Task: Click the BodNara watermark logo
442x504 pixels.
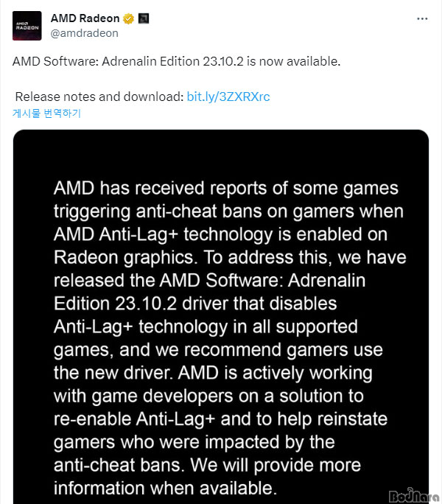Action: point(414,496)
